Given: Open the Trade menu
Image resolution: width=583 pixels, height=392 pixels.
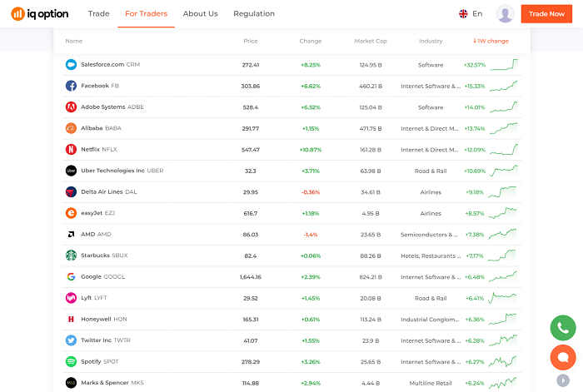Looking at the screenshot, I should click(x=98, y=14).
